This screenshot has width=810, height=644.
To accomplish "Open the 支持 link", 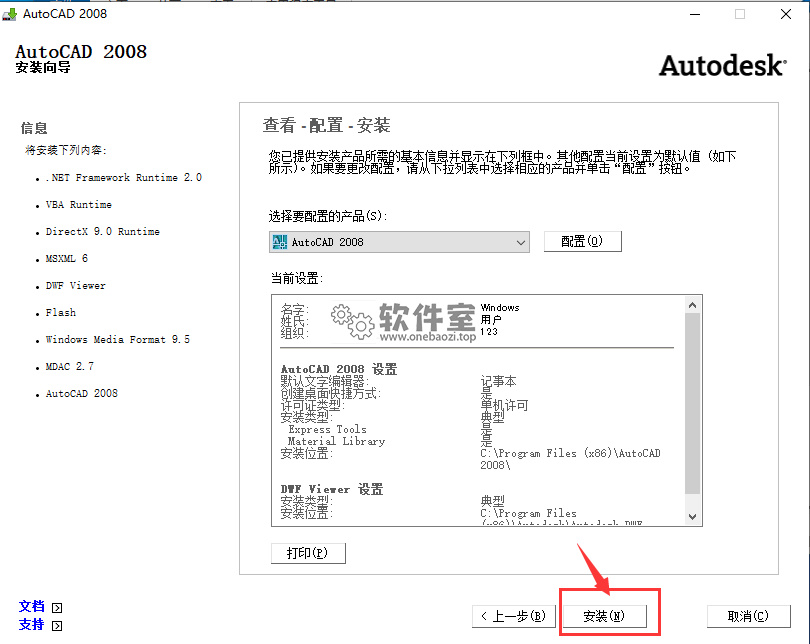I will click(x=32, y=624).
